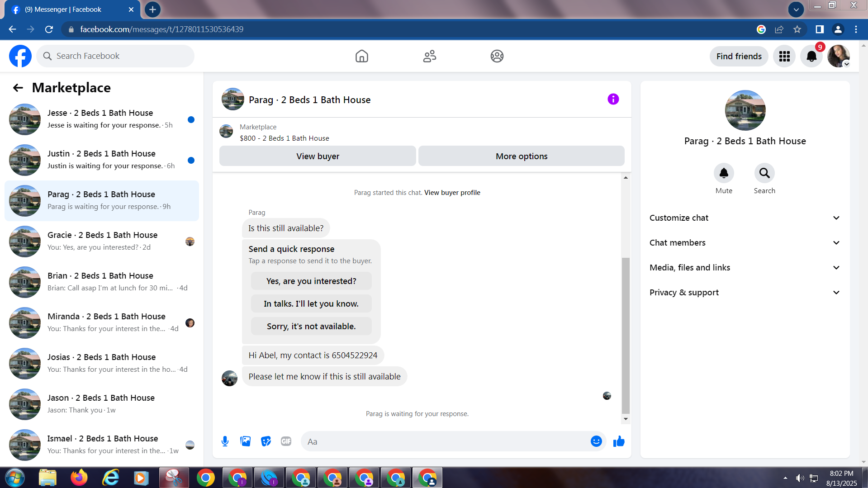Open Windows Explorer folder on taskbar
Image resolution: width=868 pixels, height=488 pixels.
(47, 478)
